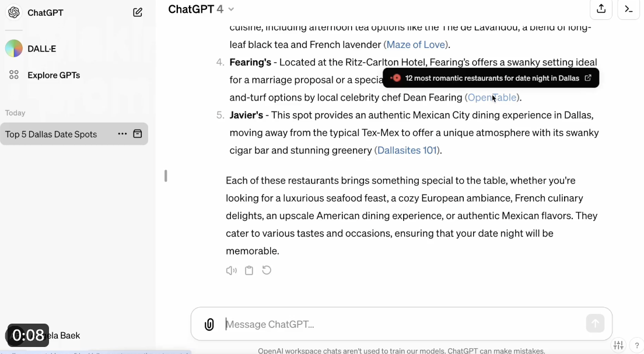The image size is (644, 354).
Task: Archive the Top 5 Dallas Date Spots chat
Action: (138, 134)
